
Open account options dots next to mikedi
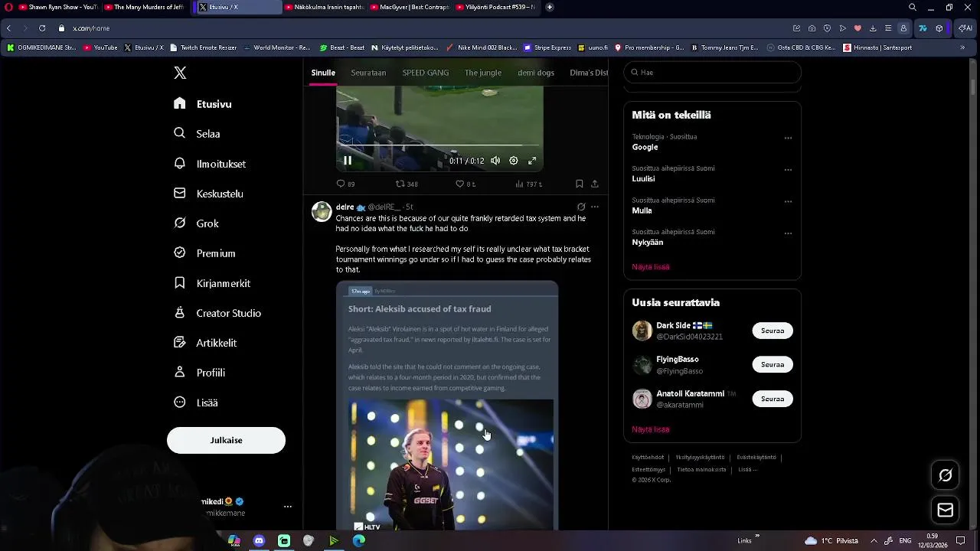point(288,507)
